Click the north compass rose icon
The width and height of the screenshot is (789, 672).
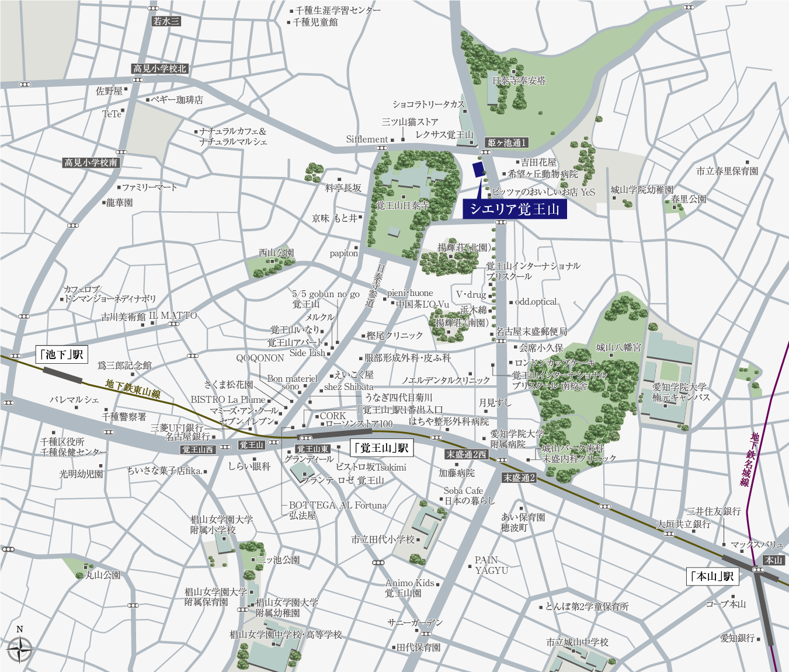coord(20,649)
